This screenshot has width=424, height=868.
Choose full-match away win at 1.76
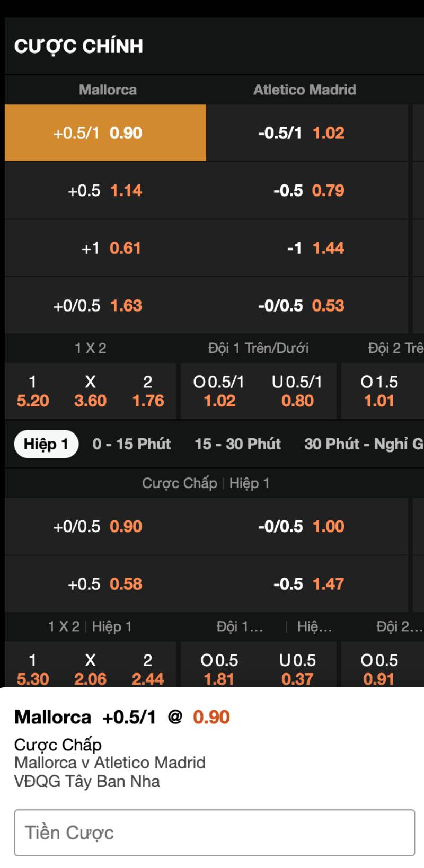tap(148, 392)
